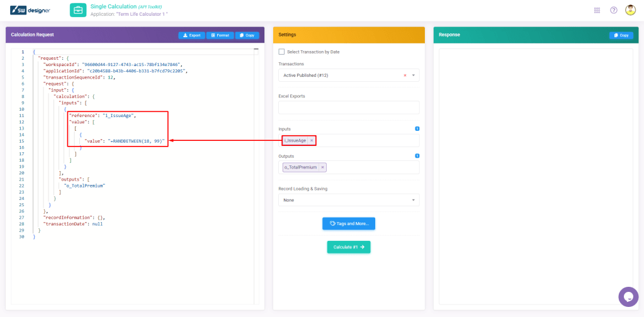Expand the Record Loading & Saving dropdown
Screen dimensions: 644x317
click(414, 200)
